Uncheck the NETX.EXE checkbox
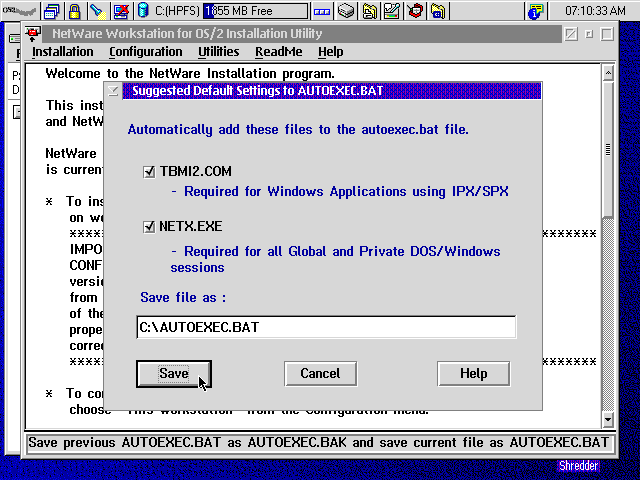640x480 pixels. coord(149,227)
